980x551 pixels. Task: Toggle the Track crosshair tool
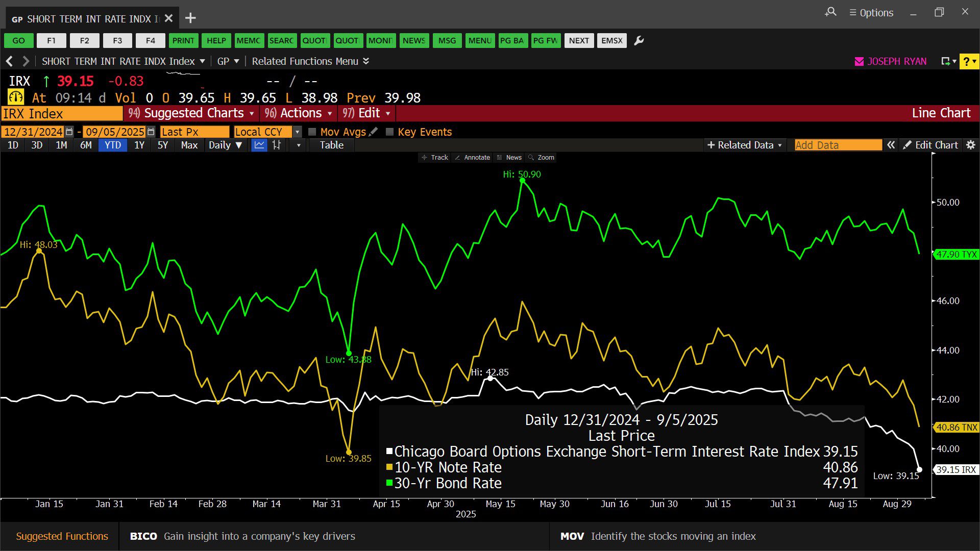coord(435,158)
